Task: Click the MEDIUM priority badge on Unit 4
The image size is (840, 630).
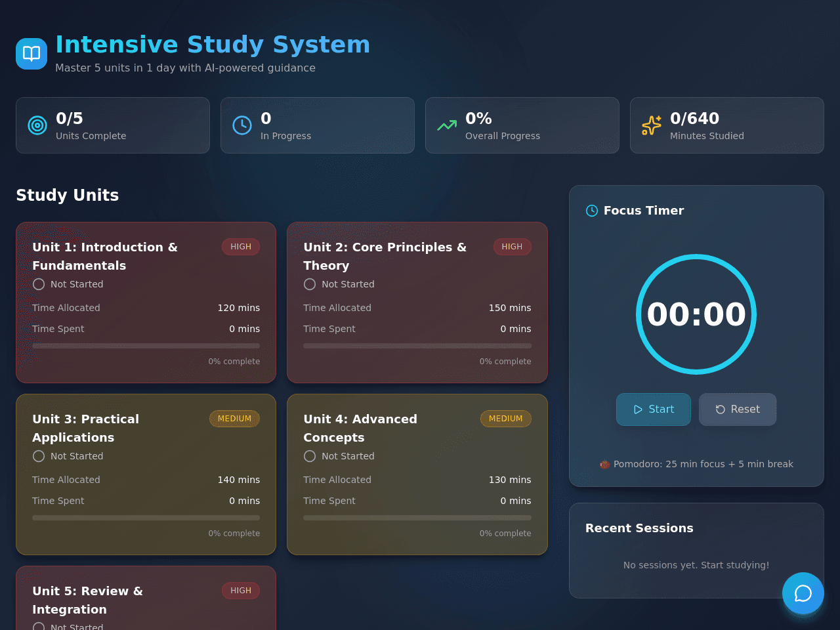Action: (x=505, y=419)
